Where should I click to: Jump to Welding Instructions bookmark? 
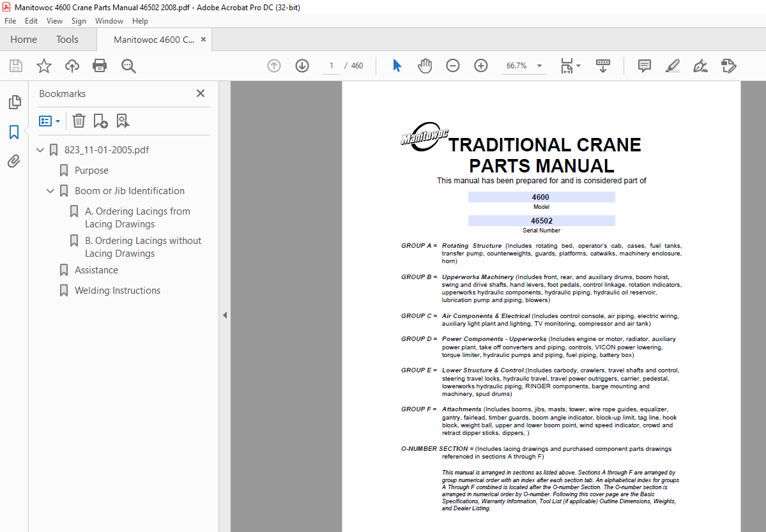(118, 291)
